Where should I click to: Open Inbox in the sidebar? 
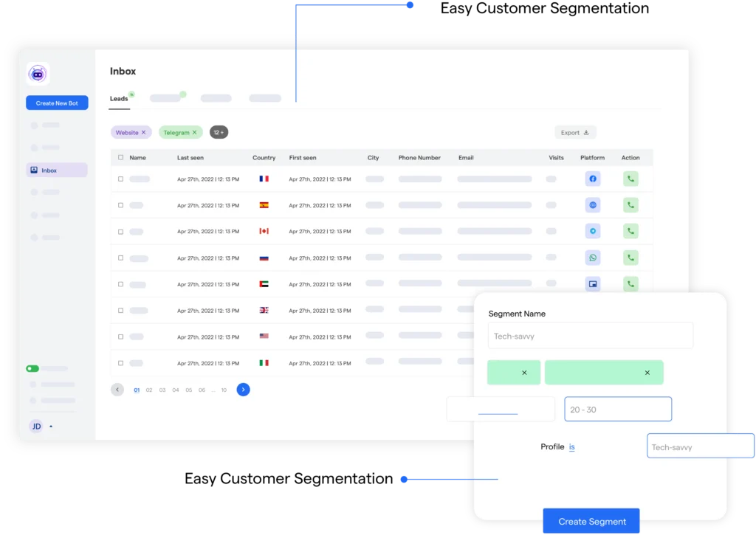tap(57, 170)
